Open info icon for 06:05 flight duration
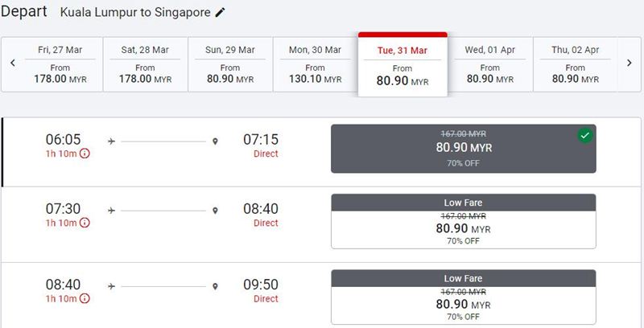Screen dimensions: 644x328 click(85, 154)
